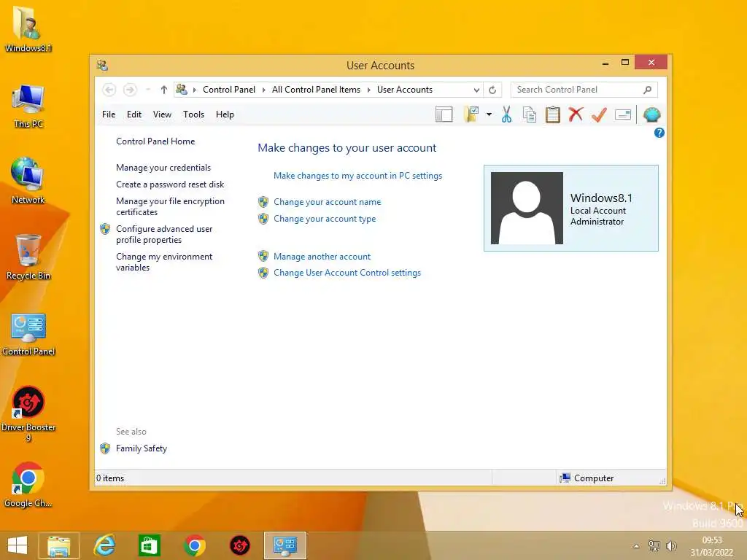Click the search magnifier icon

tap(647, 90)
